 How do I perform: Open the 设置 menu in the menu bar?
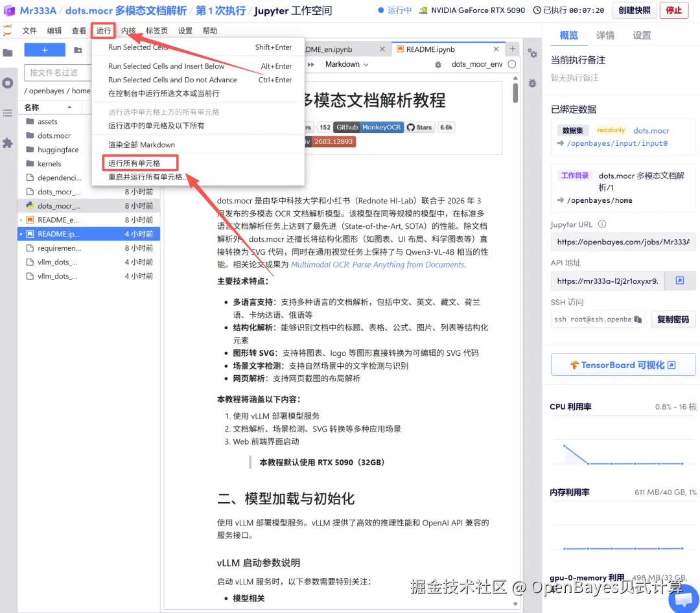(185, 30)
